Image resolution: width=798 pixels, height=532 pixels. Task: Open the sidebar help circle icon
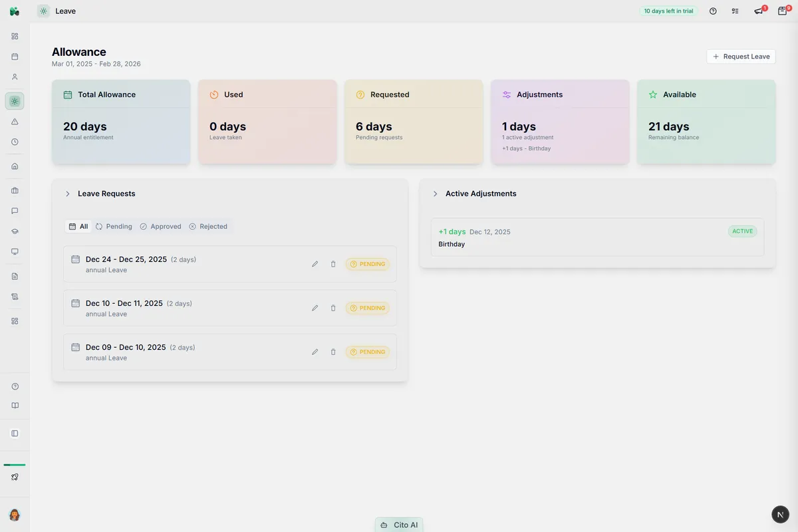tap(15, 386)
